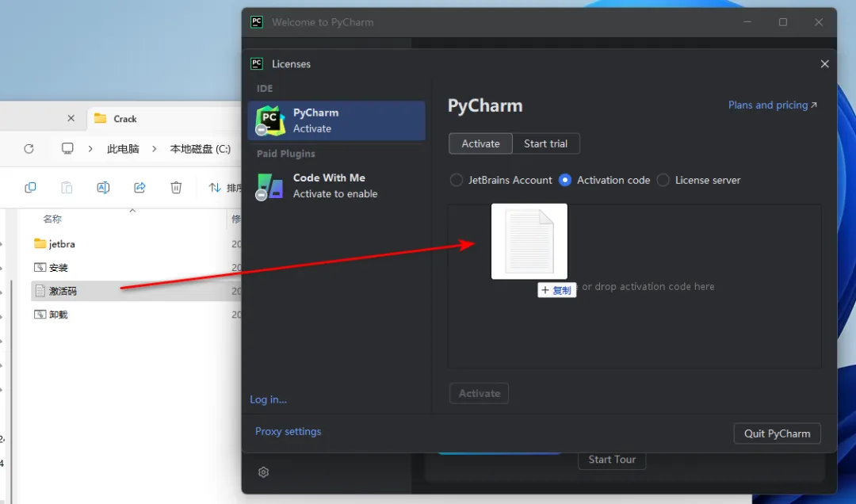The image size is (856, 504).
Task: Select the Crack tab in File Explorer
Action: [x=164, y=119]
